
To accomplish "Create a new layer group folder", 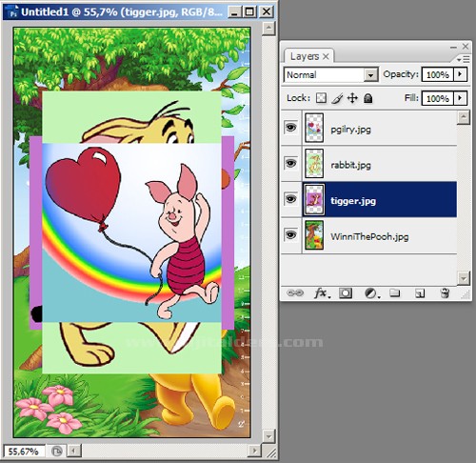I will [394, 292].
